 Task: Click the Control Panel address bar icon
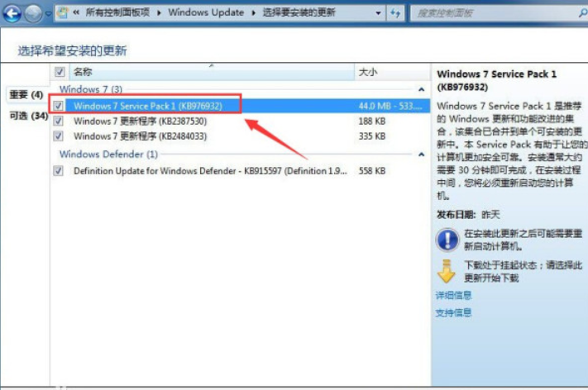tap(62, 12)
